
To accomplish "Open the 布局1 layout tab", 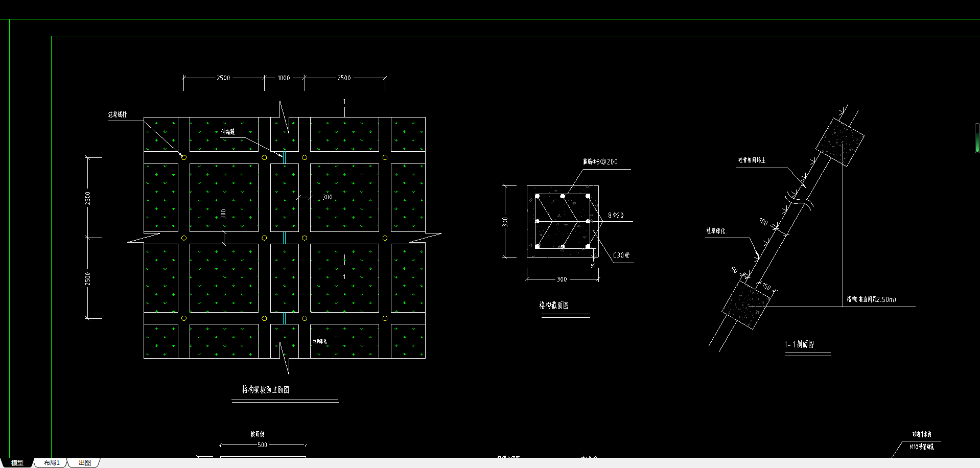I will [x=52, y=463].
